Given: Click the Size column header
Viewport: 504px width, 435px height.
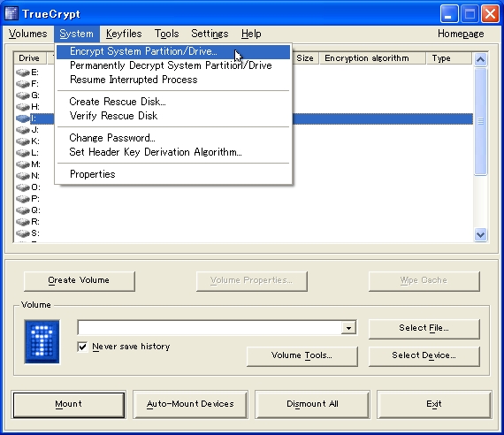Looking at the screenshot, I should (305, 58).
